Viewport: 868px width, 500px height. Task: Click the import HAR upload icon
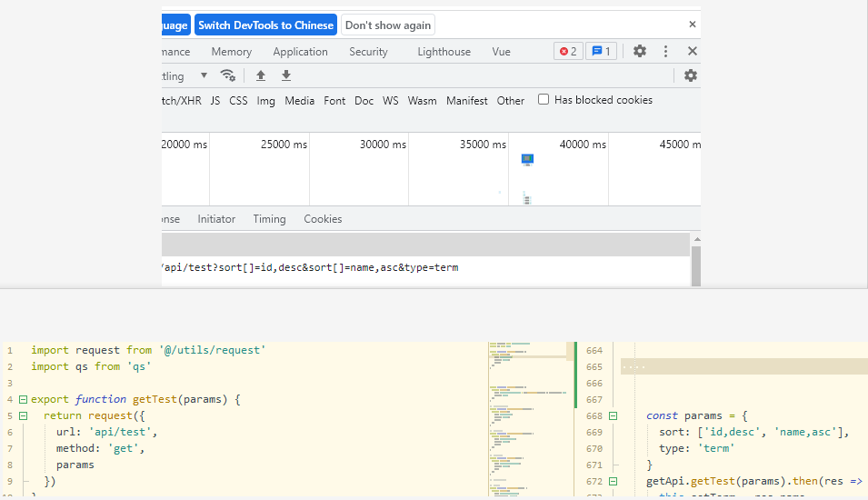click(x=261, y=75)
